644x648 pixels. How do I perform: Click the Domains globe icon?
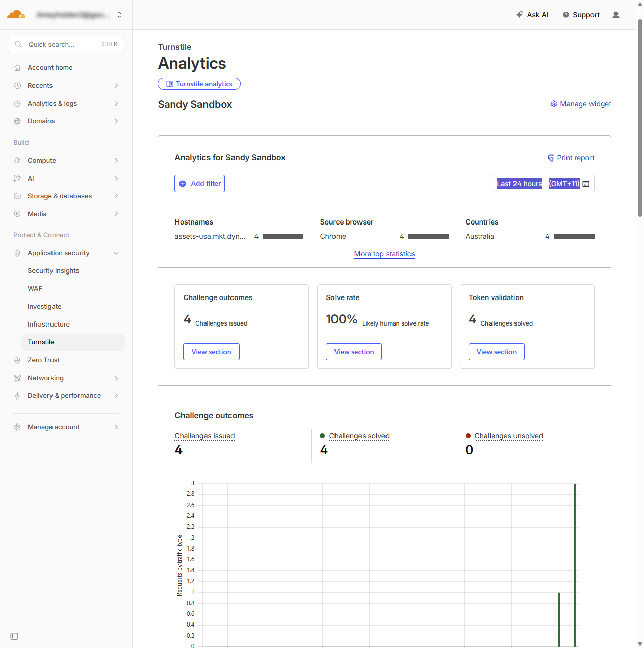tap(17, 121)
